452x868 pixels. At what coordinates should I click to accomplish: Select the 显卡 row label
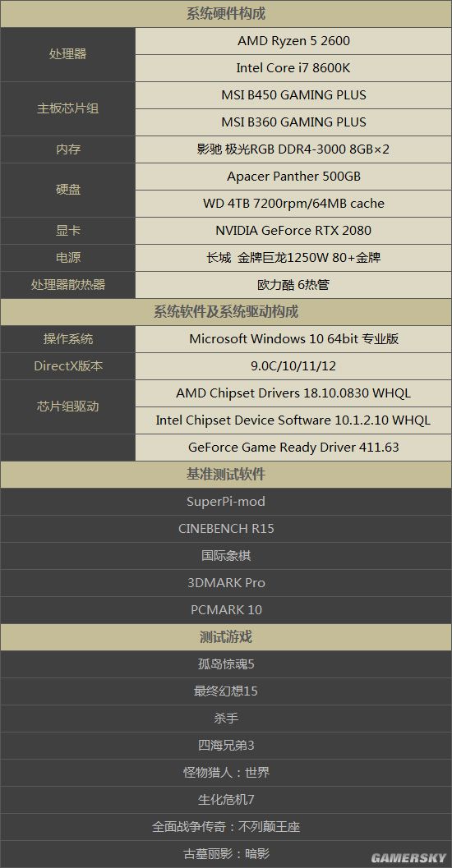pos(67,231)
